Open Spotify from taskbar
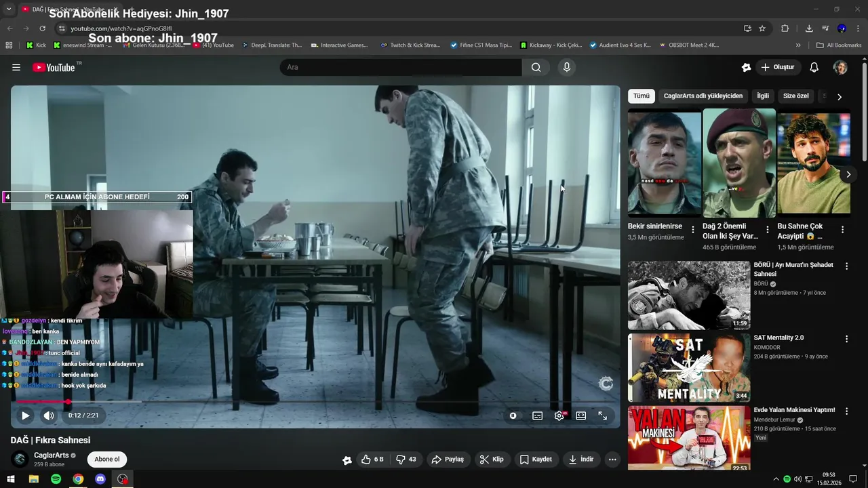The image size is (868, 488). point(56,479)
